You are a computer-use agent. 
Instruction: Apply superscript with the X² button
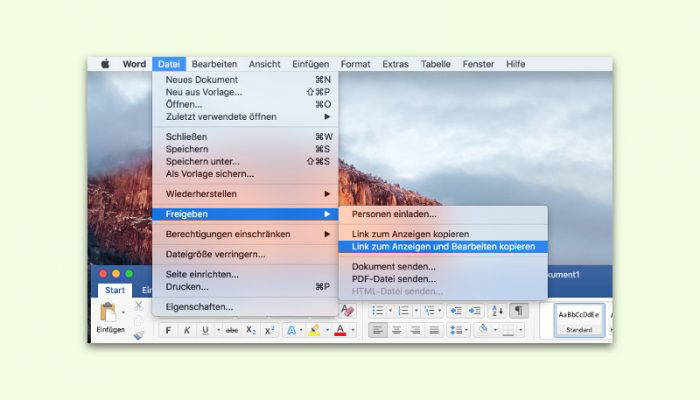270,330
